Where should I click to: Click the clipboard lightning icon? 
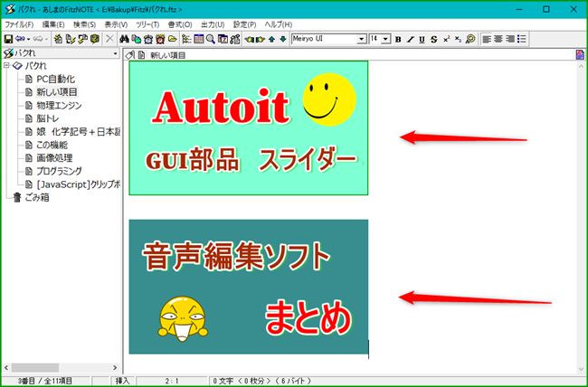pos(95,39)
